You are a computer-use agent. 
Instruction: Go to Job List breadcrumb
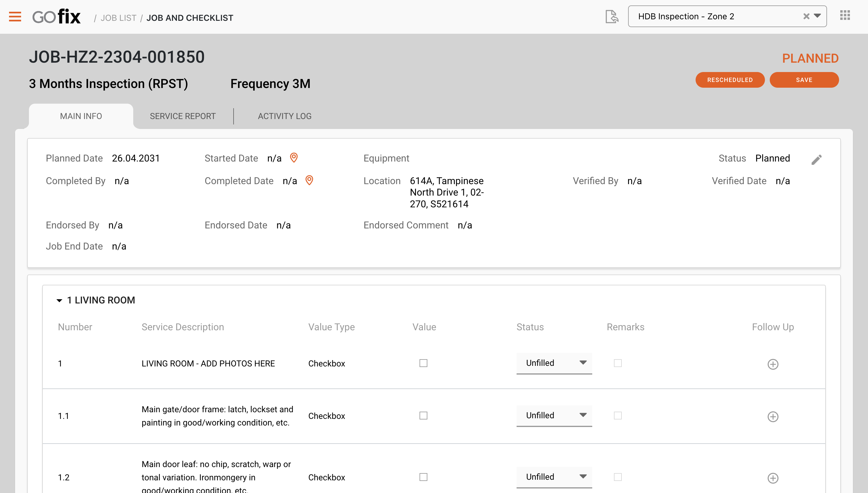[118, 18]
